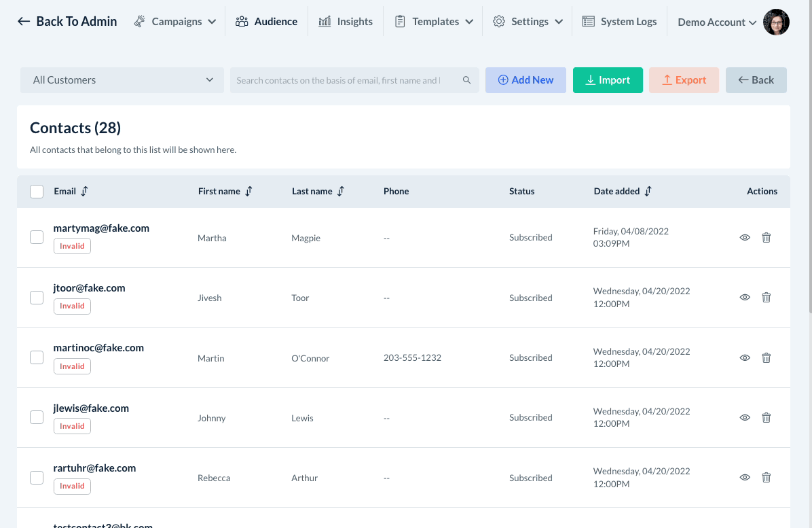The width and height of the screenshot is (812, 528).
Task: Click the Settings gear icon
Action: (x=499, y=21)
